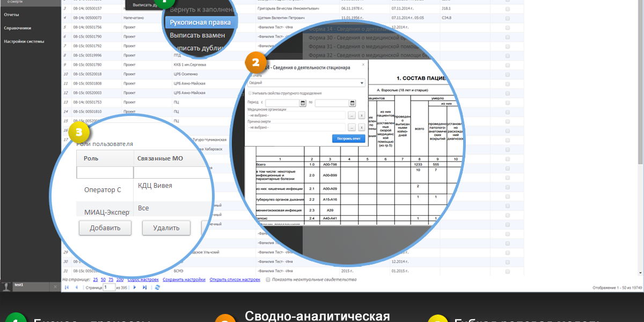Open the calendar for period end date
This screenshot has width=644, height=322.
pos(352,103)
